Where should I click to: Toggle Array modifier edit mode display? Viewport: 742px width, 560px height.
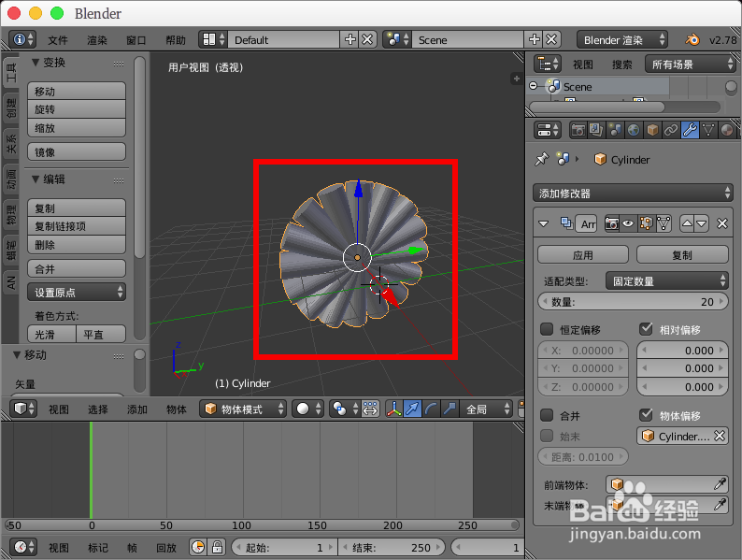coord(646,223)
